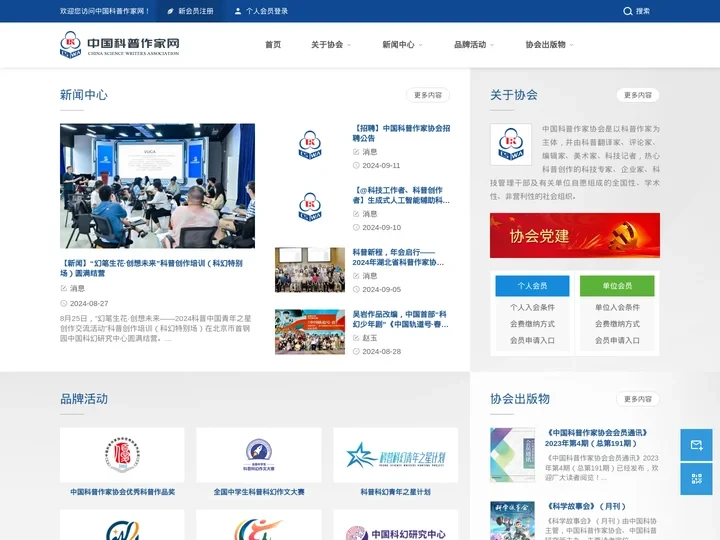Open the youth star plan logo card
The image size is (720, 540).
[395, 455]
